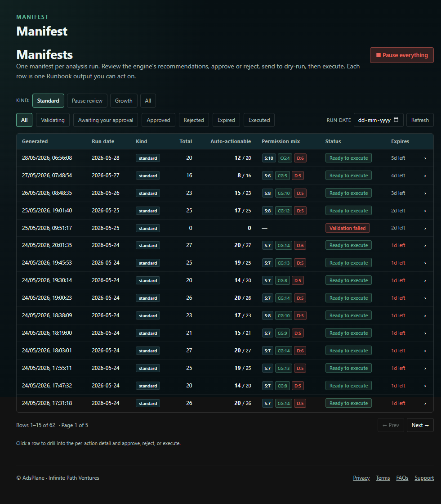The image size is (441, 504).
Task: Open chevron for 27/05/2026, 07:48:54 row
Action: pos(425,176)
